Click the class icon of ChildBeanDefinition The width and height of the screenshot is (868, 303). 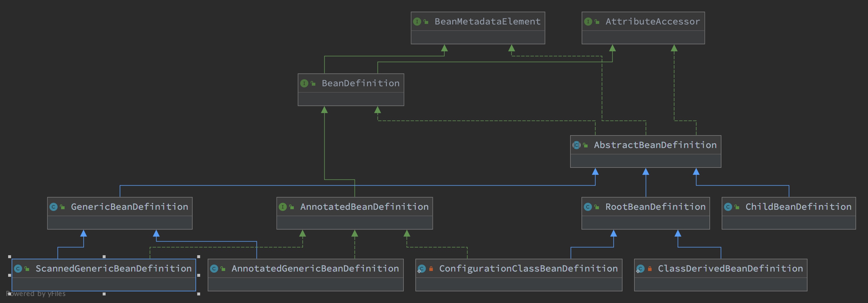click(728, 207)
